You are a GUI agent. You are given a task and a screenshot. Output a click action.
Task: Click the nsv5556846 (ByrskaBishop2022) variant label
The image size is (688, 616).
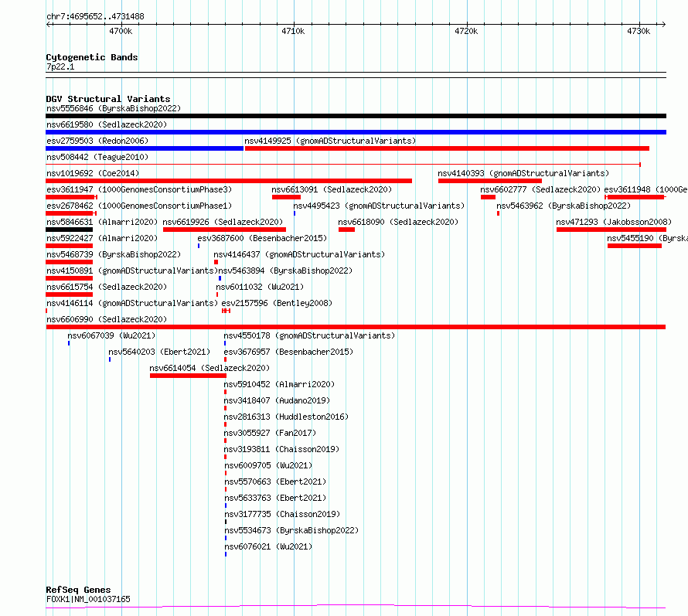pyautogui.click(x=114, y=108)
